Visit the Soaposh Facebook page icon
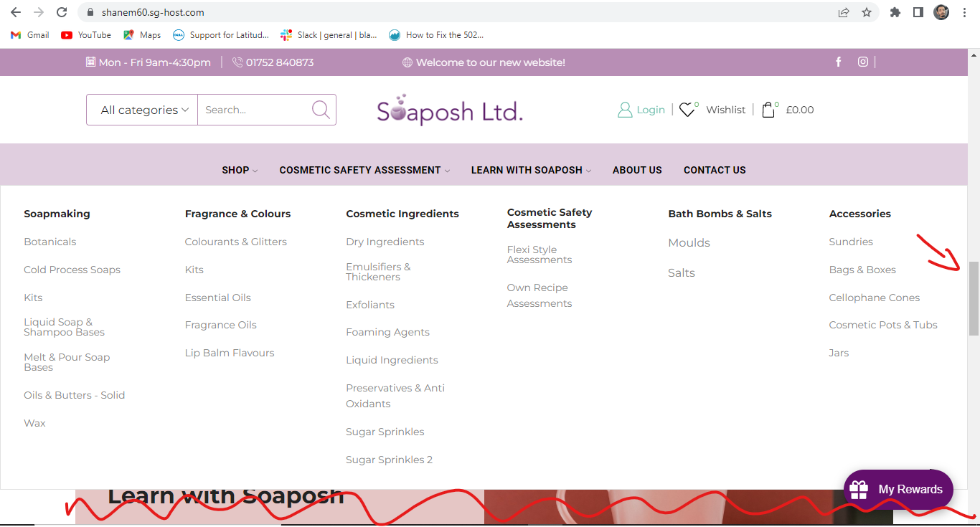The width and height of the screenshot is (980, 527). (x=839, y=62)
